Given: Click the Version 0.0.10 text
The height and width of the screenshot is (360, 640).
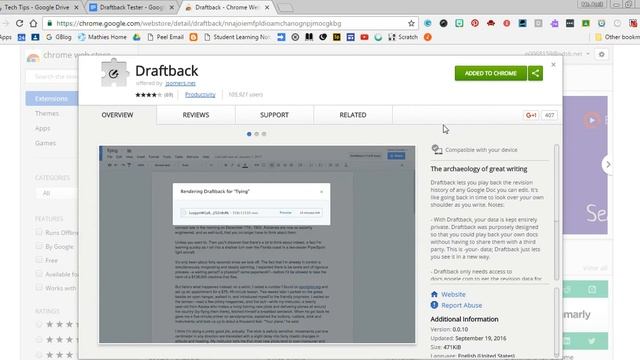Looking at the screenshot, I should (x=449, y=329).
